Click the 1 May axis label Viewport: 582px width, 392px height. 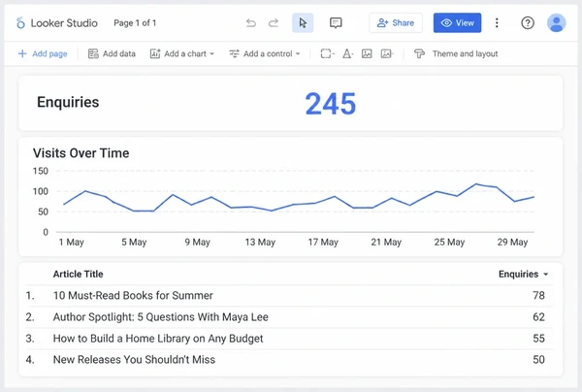coord(71,243)
